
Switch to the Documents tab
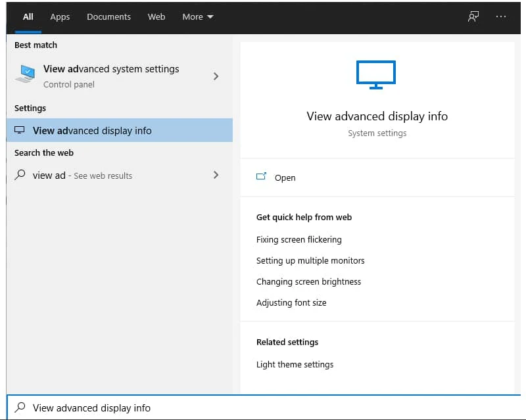(x=108, y=17)
